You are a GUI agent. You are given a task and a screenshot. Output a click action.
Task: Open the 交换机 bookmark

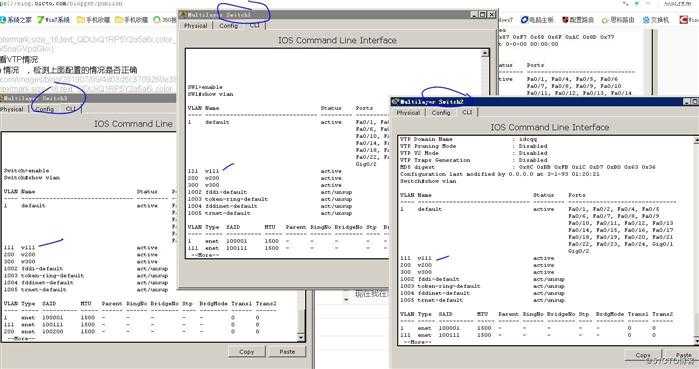coord(656,20)
